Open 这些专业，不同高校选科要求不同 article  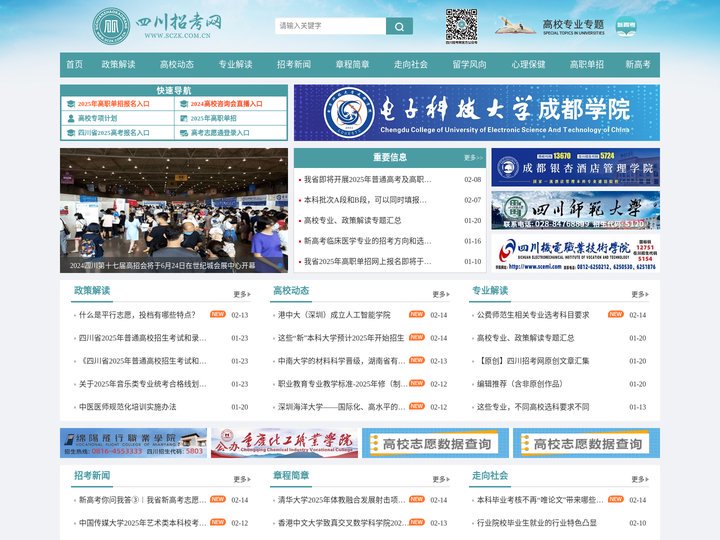pyautogui.click(x=533, y=407)
